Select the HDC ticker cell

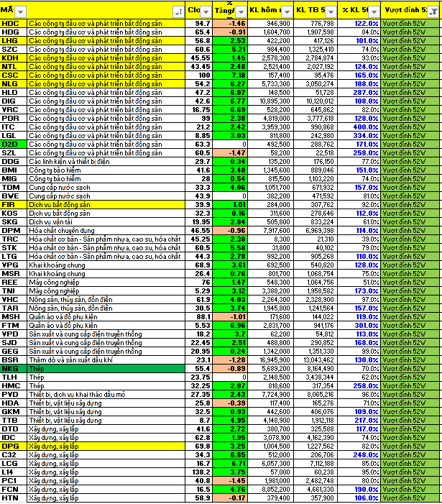(14, 24)
